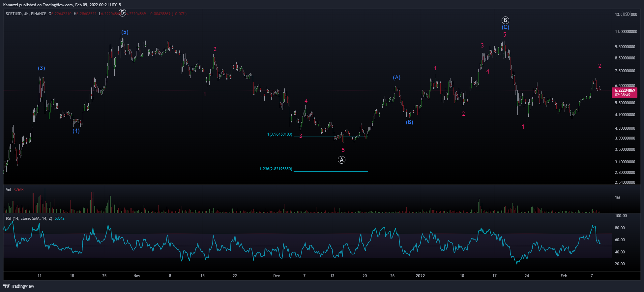The width and height of the screenshot is (644, 292).
Task: Click the current price tag 6.22204869
Action: tap(625, 90)
